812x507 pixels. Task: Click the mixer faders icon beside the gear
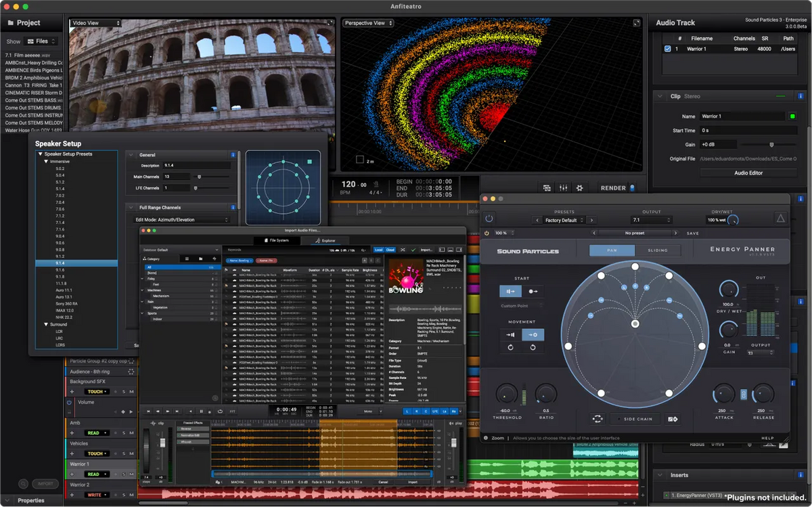[x=563, y=188]
